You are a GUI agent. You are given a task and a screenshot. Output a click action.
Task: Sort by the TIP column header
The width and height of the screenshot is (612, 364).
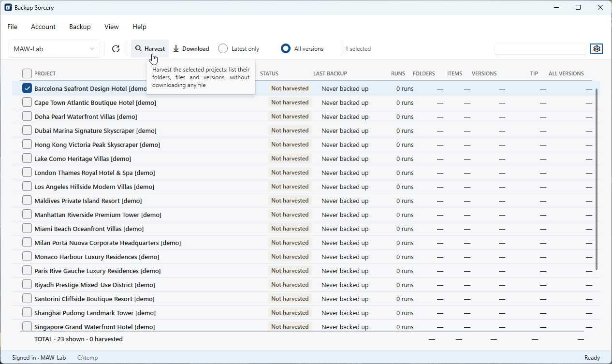pos(534,73)
